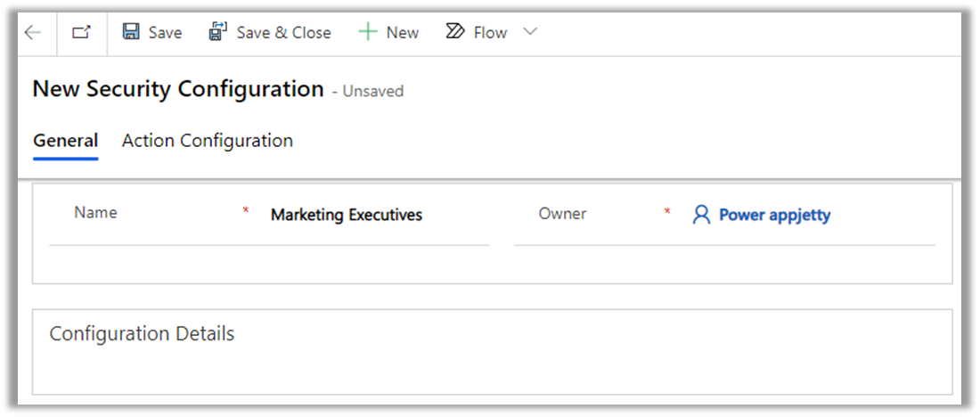Screen dimensions: 980x417
Task: Switch to the General tab
Action: (x=65, y=141)
